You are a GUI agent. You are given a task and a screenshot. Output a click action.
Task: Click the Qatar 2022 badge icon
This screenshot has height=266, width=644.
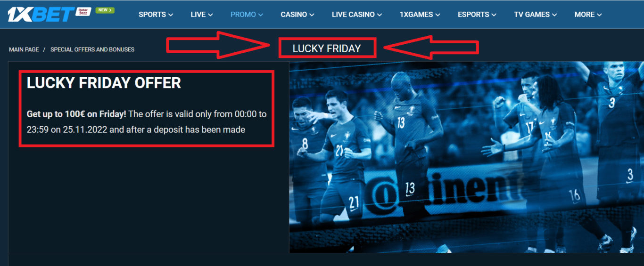tap(83, 11)
